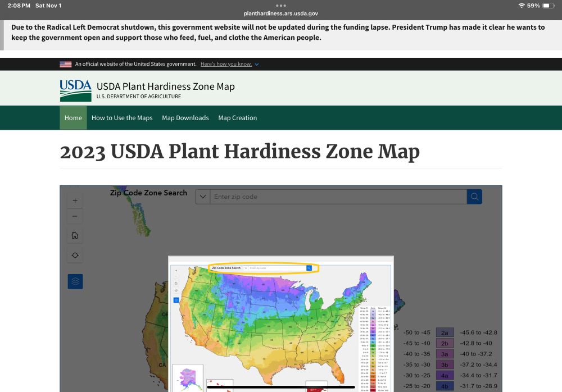Open How to Use the Maps
This screenshot has width=562, height=392.
122,118
